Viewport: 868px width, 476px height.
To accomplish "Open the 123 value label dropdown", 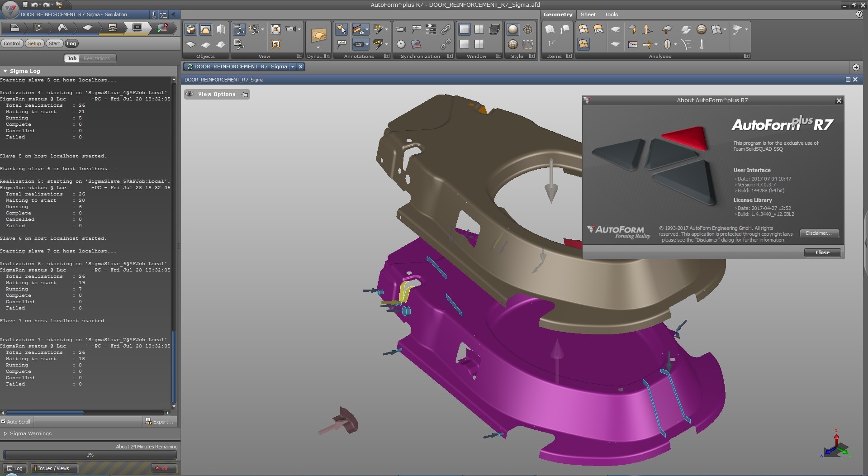I will point(366,44).
